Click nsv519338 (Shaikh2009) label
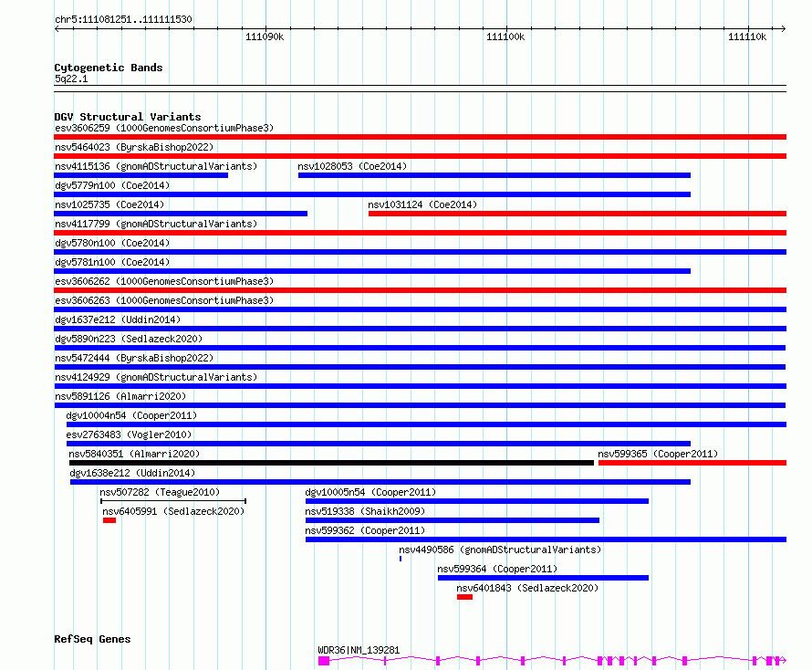 (365, 511)
